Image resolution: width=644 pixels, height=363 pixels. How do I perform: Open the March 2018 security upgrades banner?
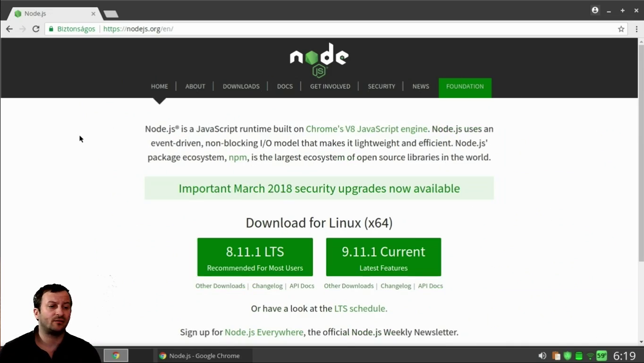(x=319, y=188)
